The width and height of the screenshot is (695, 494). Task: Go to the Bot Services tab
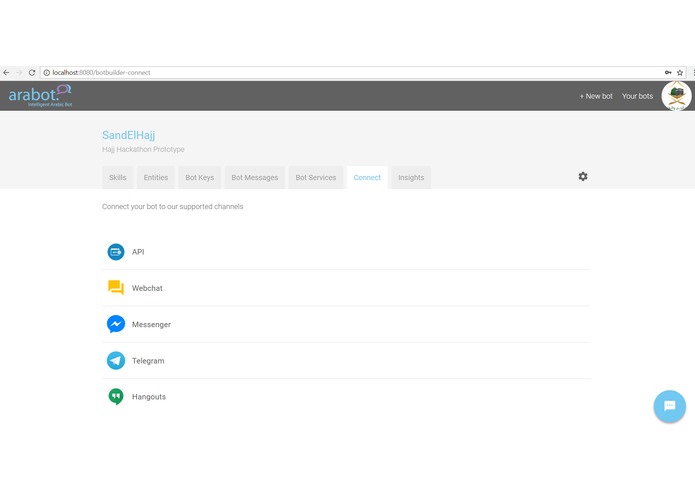point(316,178)
